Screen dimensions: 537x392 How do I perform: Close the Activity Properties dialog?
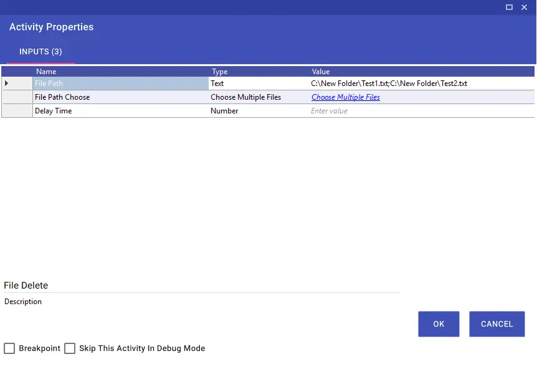tap(524, 7)
